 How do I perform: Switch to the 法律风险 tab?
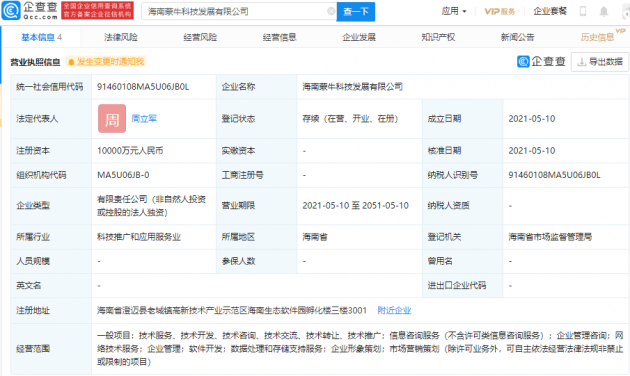121,37
